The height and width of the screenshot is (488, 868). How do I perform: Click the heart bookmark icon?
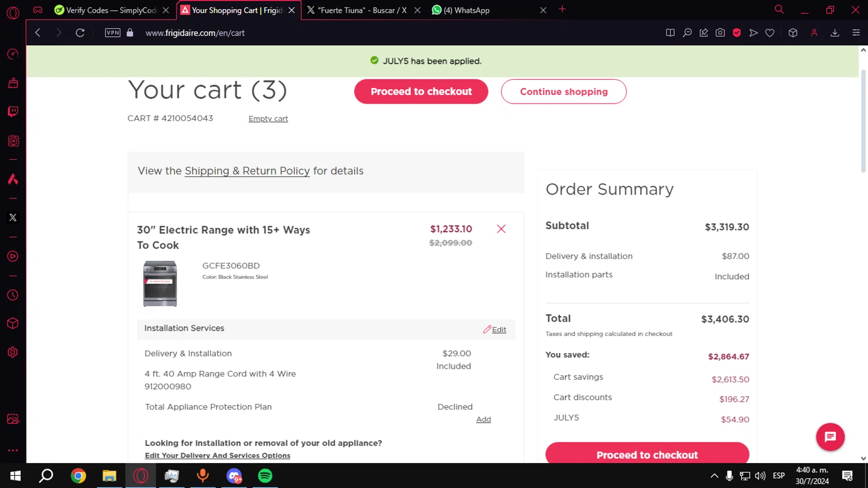[x=770, y=33]
